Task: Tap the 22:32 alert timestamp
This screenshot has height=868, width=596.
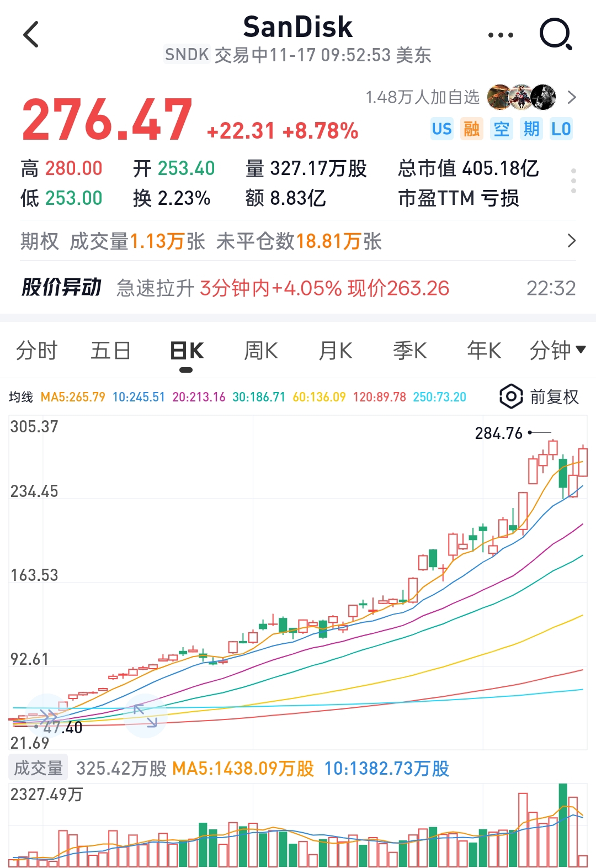Action: (x=551, y=288)
